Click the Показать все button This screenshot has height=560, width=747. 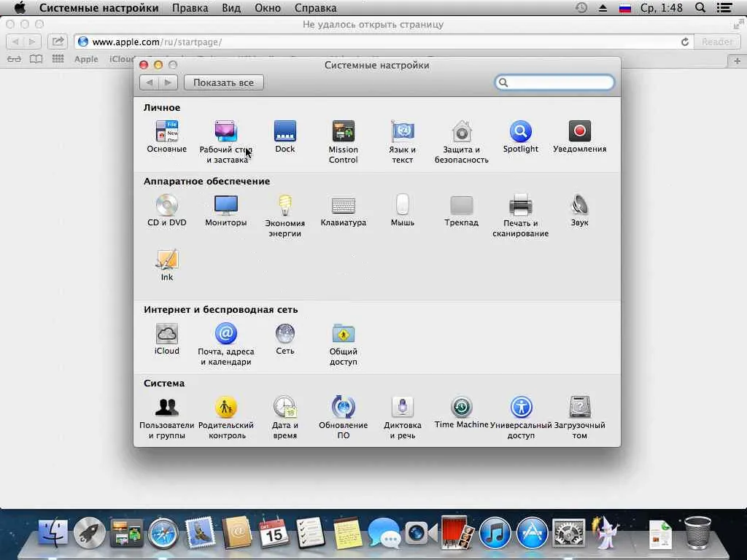(223, 82)
